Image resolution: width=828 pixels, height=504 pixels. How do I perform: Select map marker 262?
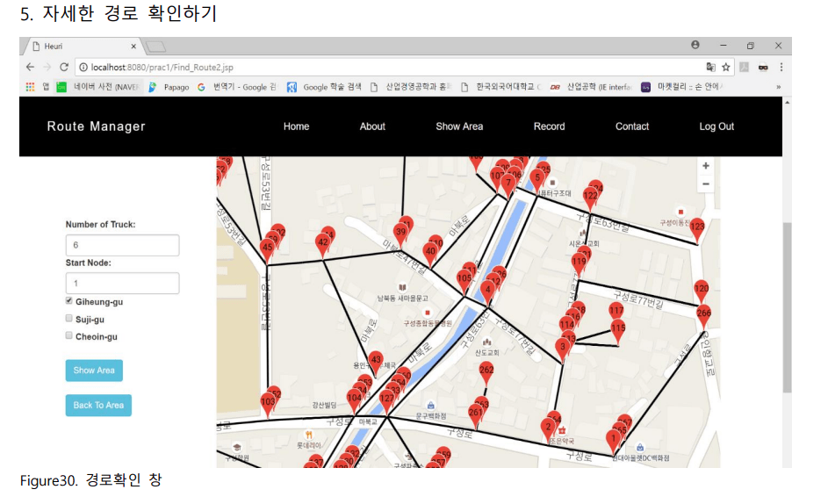(x=486, y=372)
